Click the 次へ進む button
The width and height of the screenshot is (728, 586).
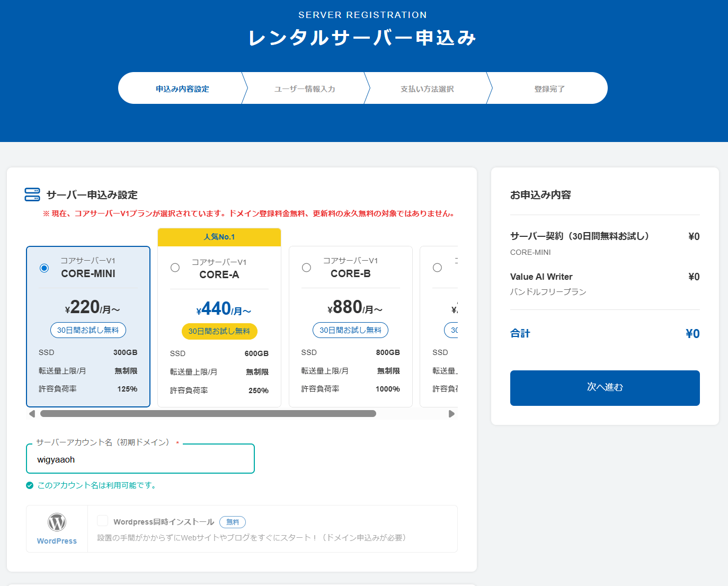605,387
